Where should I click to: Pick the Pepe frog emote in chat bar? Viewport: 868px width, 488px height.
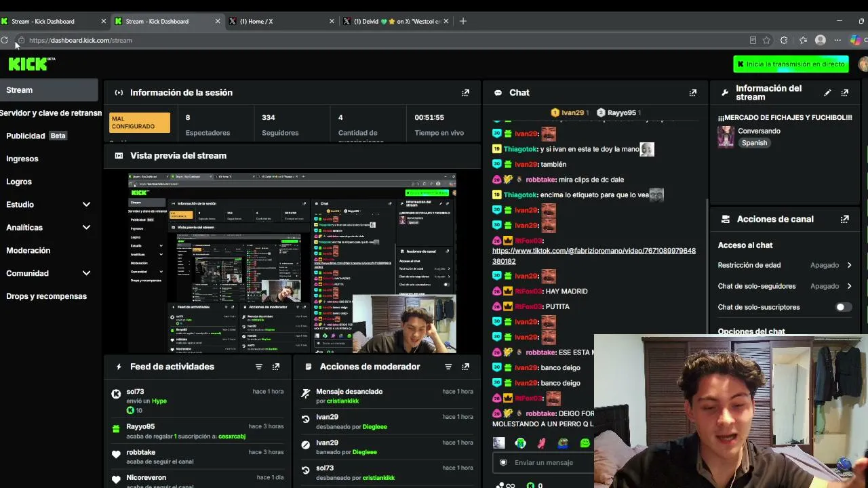(563, 443)
